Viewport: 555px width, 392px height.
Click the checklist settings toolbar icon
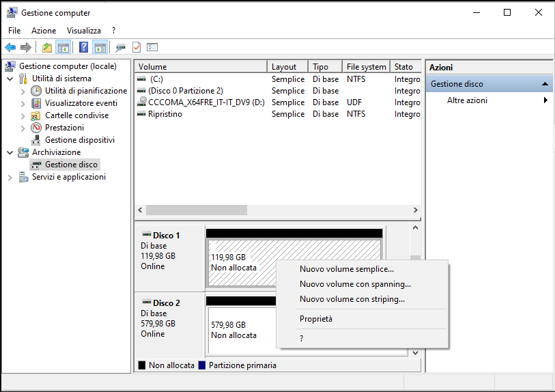click(152, 47)
